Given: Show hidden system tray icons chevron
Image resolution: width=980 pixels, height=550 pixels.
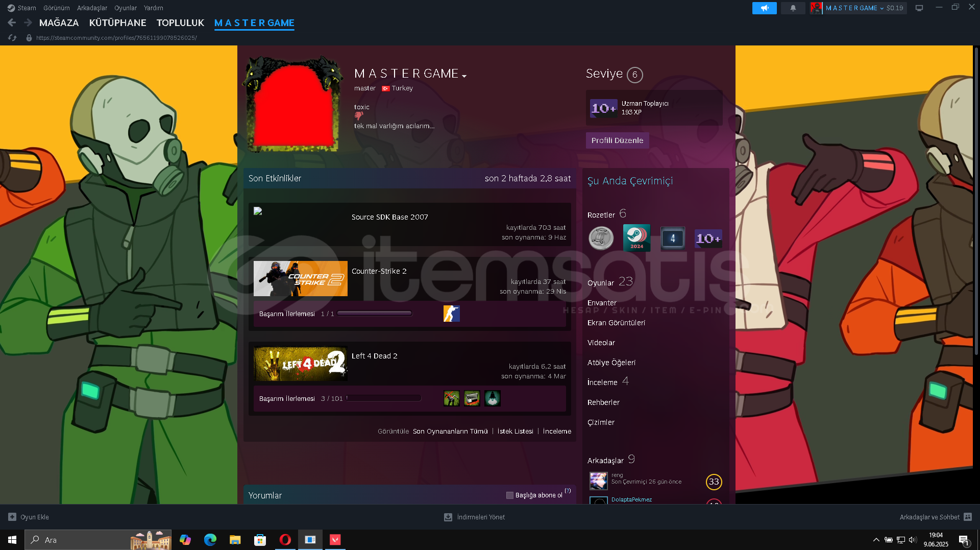Looking at the screenshot, I should pos(876,540).
